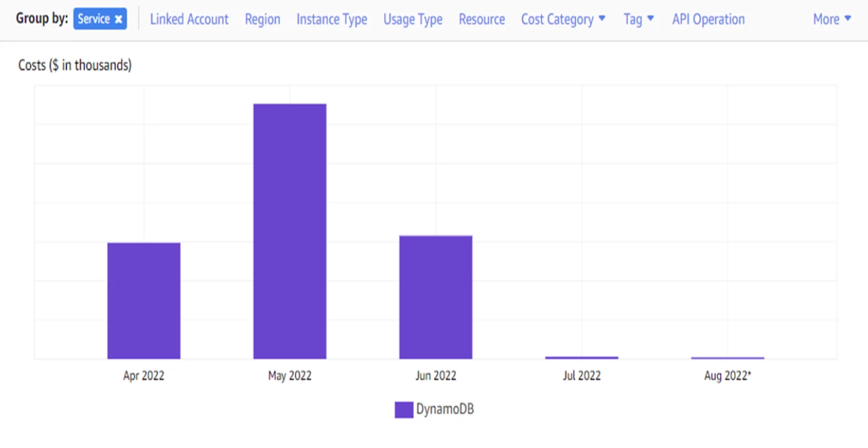Click the small Jul 2022 bar
The width and height of the screenshot is (868, 448).
581,357
